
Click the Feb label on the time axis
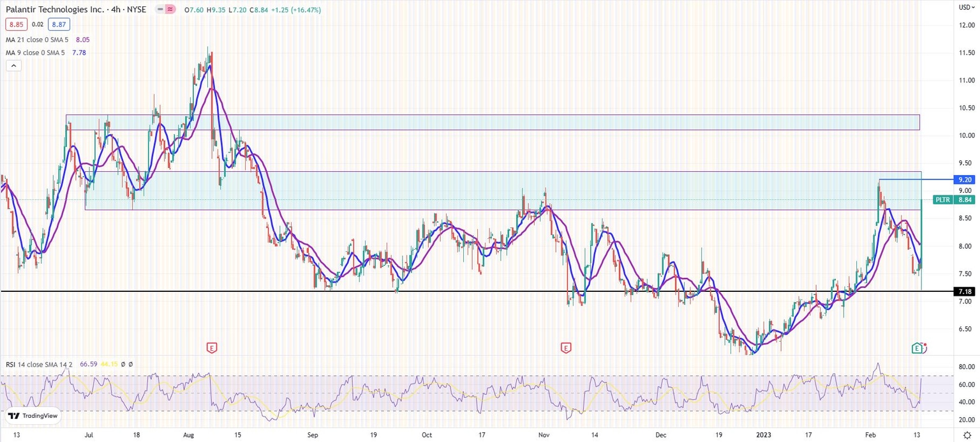tap(872, 434)
